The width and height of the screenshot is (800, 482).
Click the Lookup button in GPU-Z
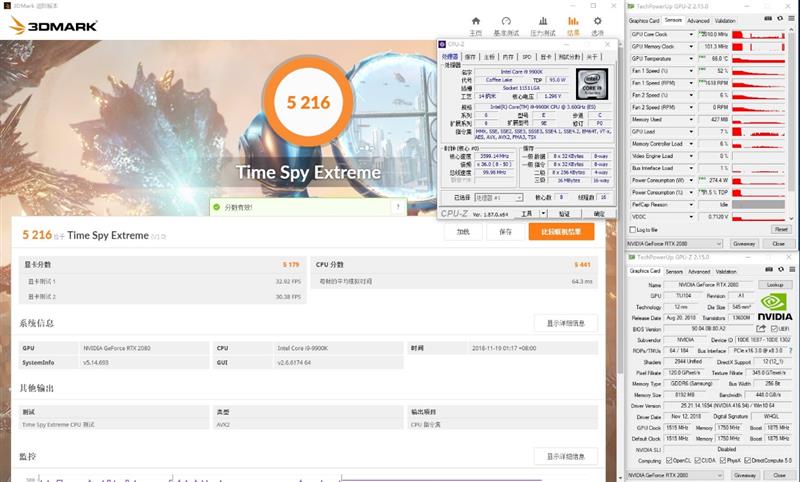click(x=775, y=285)
